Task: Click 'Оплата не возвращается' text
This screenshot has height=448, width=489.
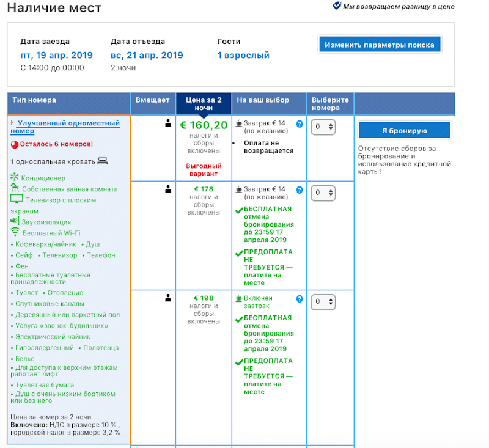Action: pos(268,147)
